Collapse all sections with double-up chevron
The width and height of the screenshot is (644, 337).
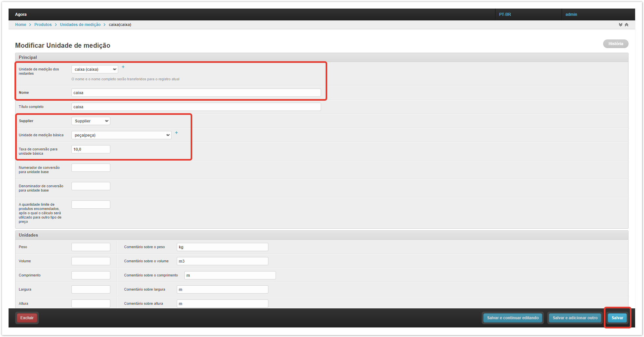click(x=627, y=25)
